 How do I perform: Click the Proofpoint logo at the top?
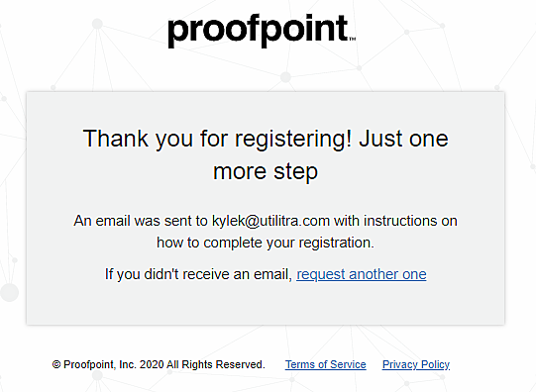262,31
